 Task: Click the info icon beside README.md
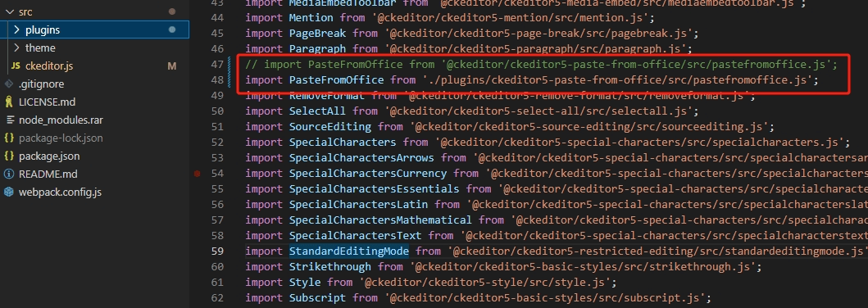[x=9, y=174]
